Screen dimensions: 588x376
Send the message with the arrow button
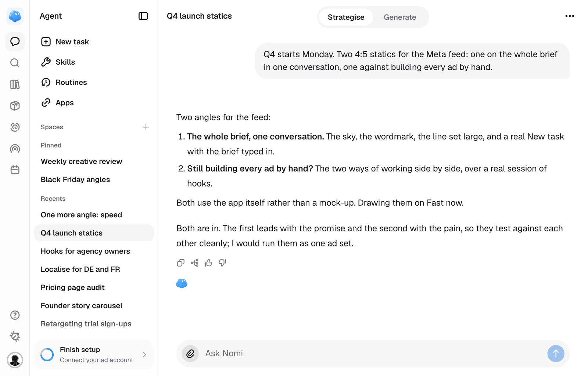556,354
